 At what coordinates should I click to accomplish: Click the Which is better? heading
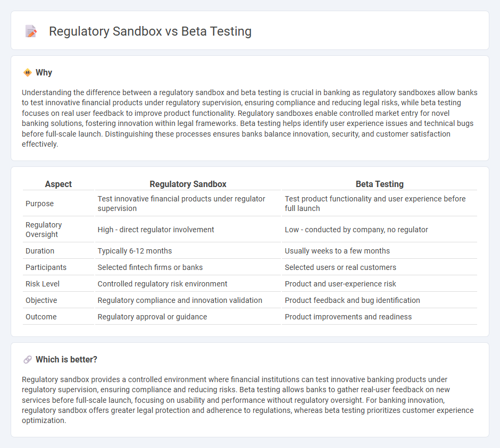coord(66,359)
